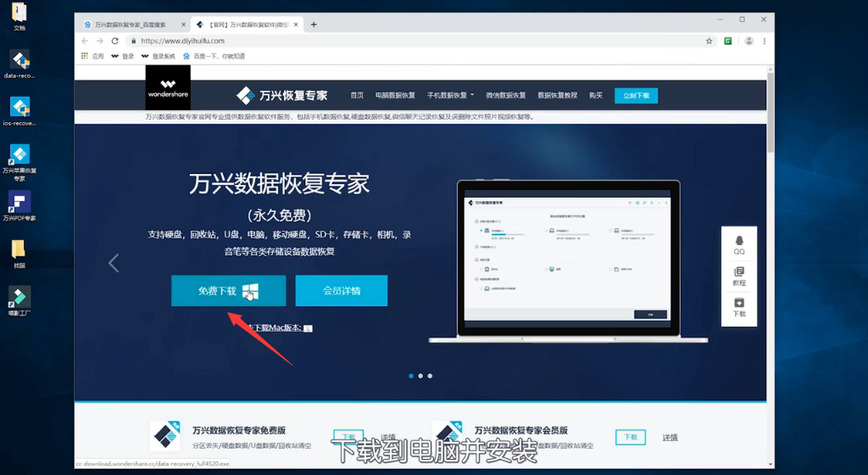Launch 万兴苹果恢复专家 desktop shortcut

pos(19,162)
